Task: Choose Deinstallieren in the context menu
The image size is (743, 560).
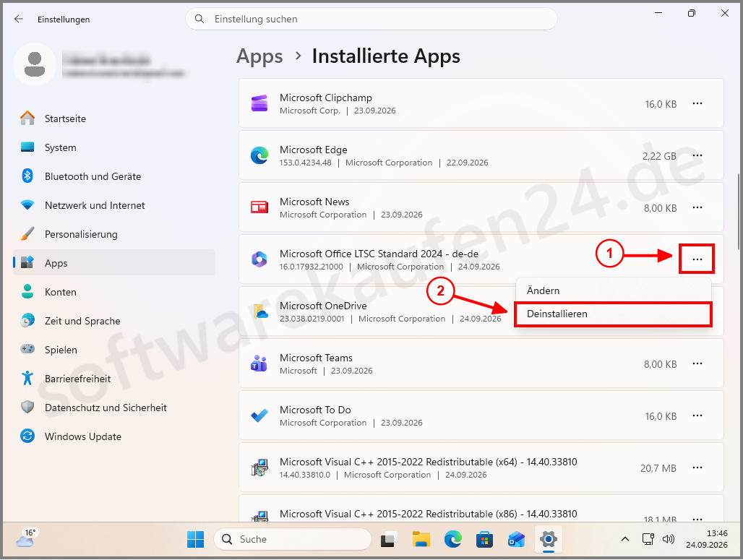Action: pos(613,314)
